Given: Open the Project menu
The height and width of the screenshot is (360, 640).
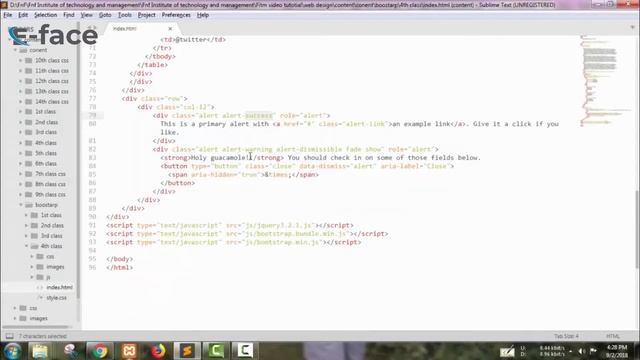Looking at the screenshot, I should pyautogui.click(x=147, y=15).
